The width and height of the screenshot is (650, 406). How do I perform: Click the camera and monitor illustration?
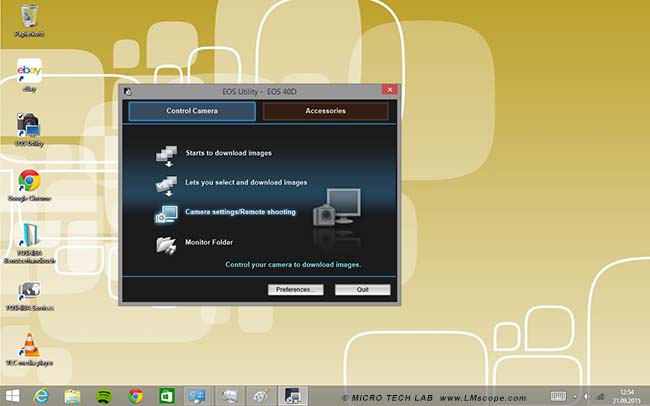point(337,207)
